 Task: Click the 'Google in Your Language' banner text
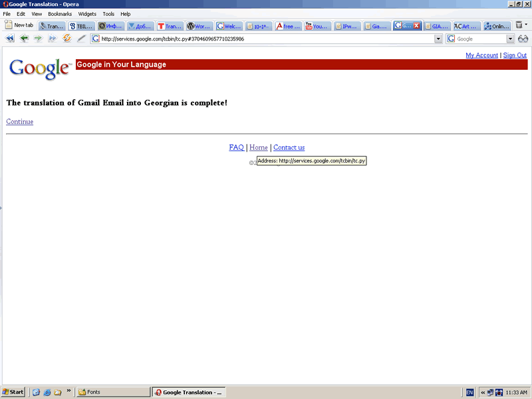tap(122, 65)
